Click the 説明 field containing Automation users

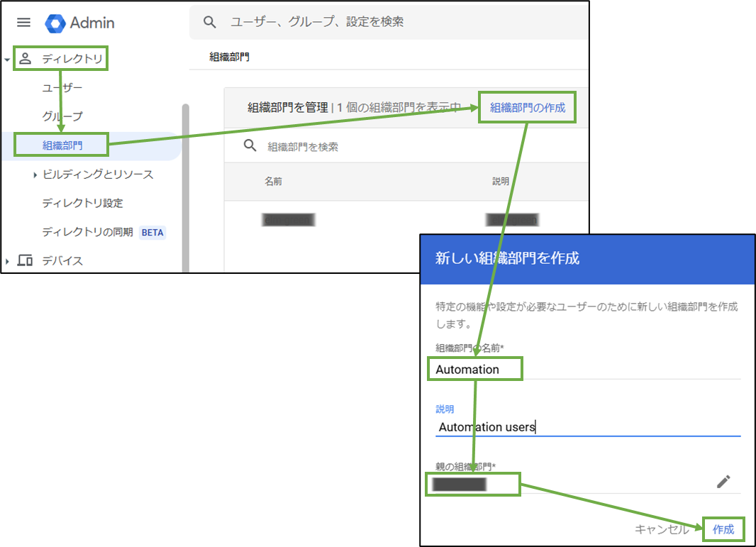pyautogui.click(x=588, y=427)
